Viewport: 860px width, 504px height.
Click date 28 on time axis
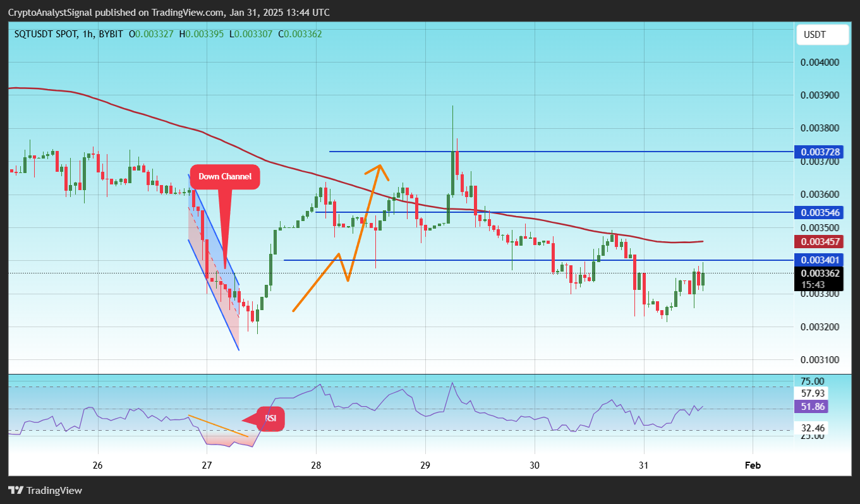(316, 465)
